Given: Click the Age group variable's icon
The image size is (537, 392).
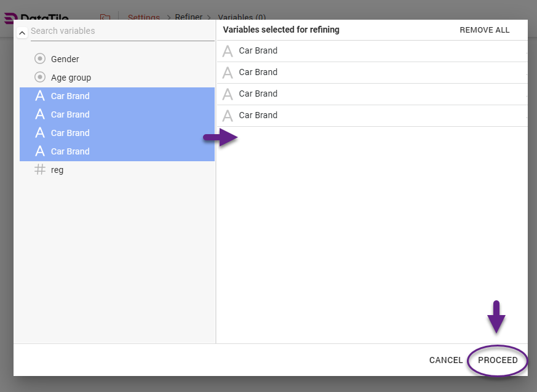Looking at the screenshot, I should (x=40, y=78).
